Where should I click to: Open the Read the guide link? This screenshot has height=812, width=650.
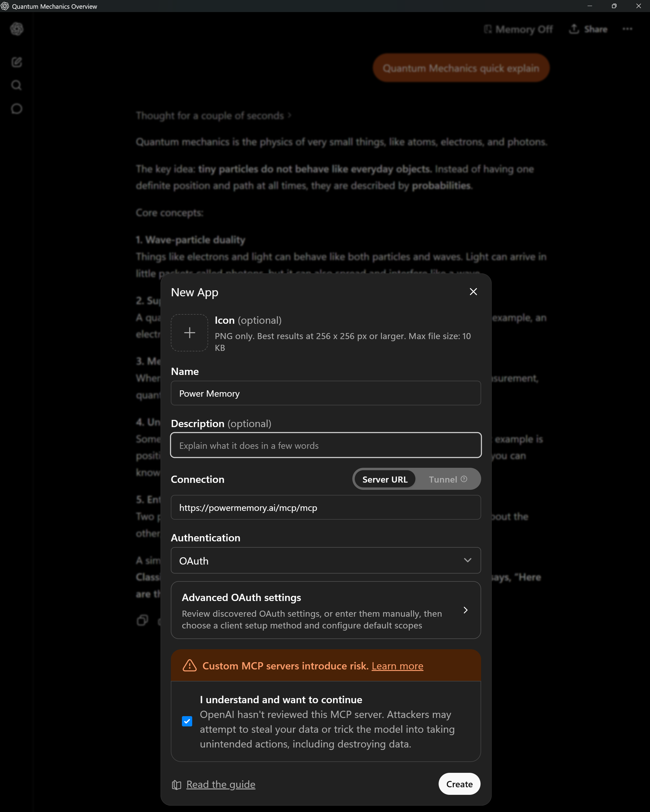pos(220,784)
